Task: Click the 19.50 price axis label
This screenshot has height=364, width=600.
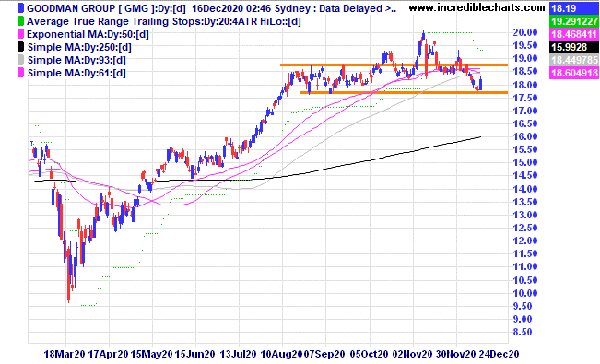Action: tap(525, 45)
